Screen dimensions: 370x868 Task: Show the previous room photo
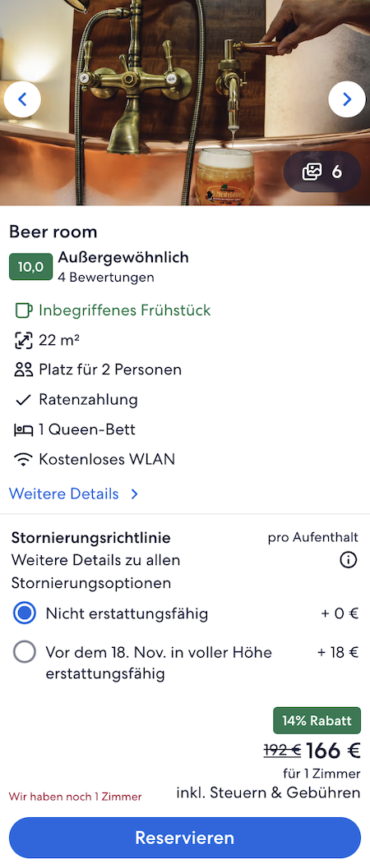point(22,99)
